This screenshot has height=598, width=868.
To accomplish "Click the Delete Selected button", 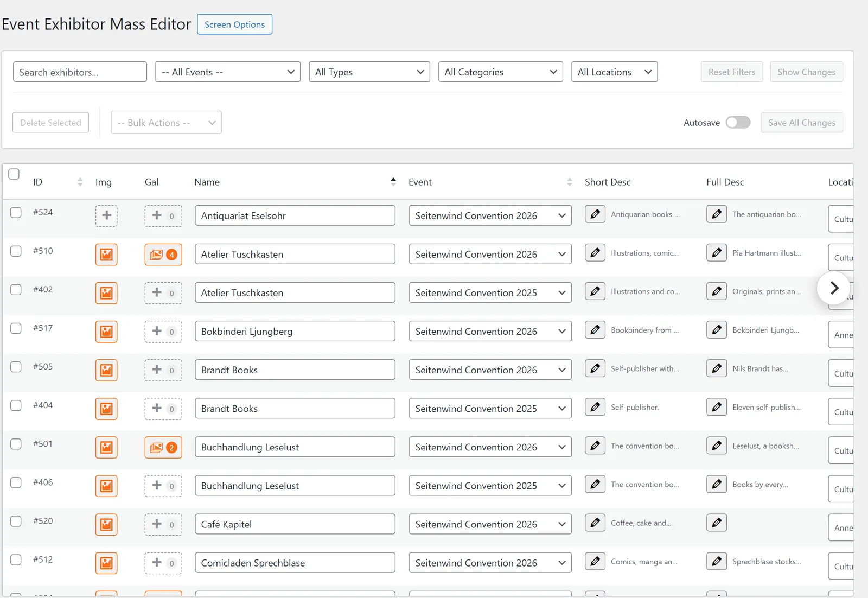I will click(x=50, y=123).
